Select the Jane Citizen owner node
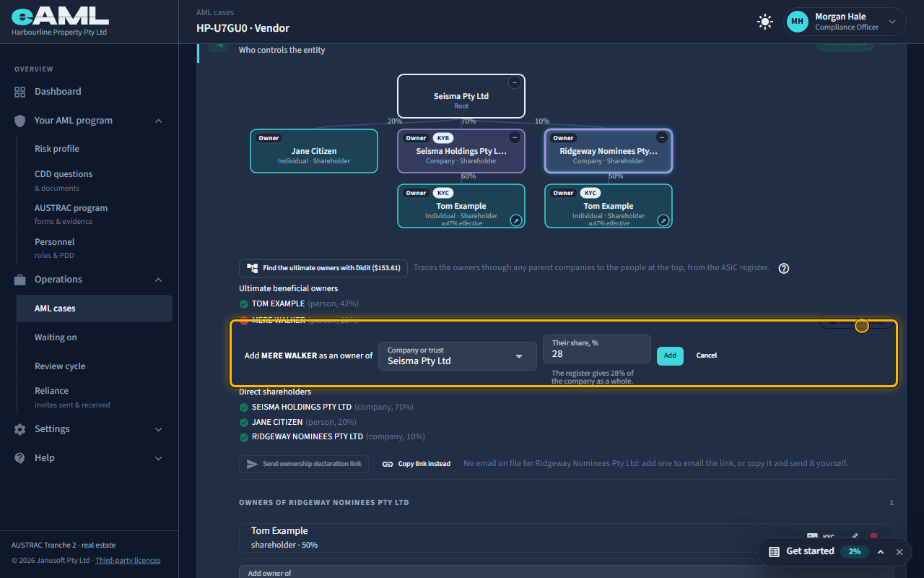This screenshot has width=924, height=578. [x=314, y=151]
